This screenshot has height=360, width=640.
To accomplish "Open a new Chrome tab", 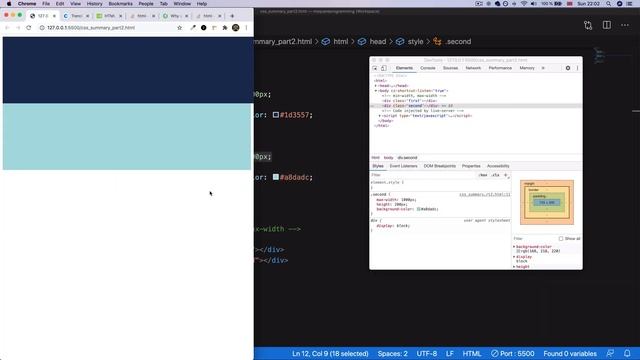I will coord(232,16).
